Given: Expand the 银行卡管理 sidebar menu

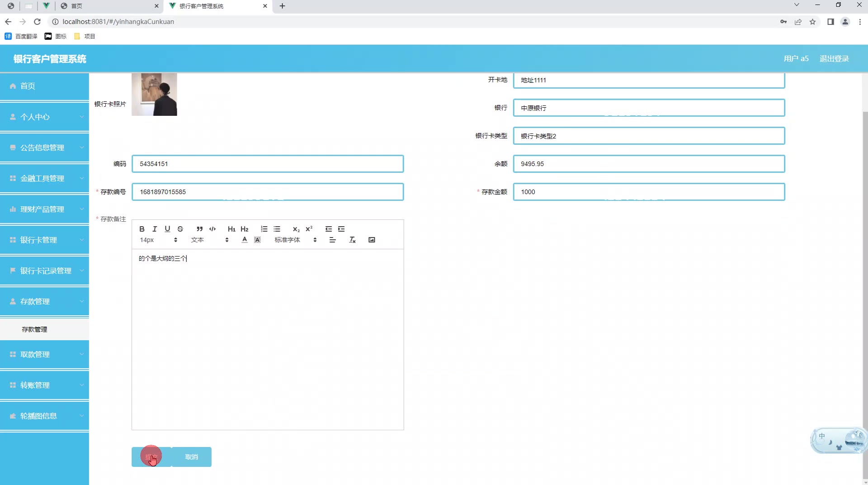Looking at the screenshot, I should point(44,240).
